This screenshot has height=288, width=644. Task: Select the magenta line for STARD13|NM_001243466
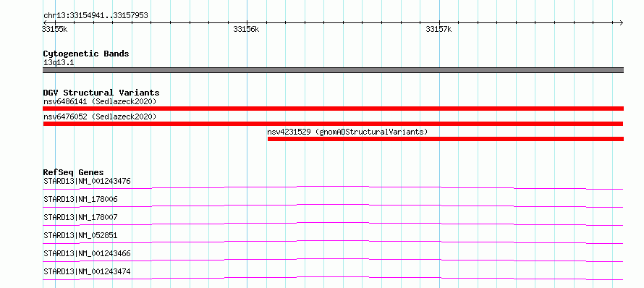(x=333, y=260)
